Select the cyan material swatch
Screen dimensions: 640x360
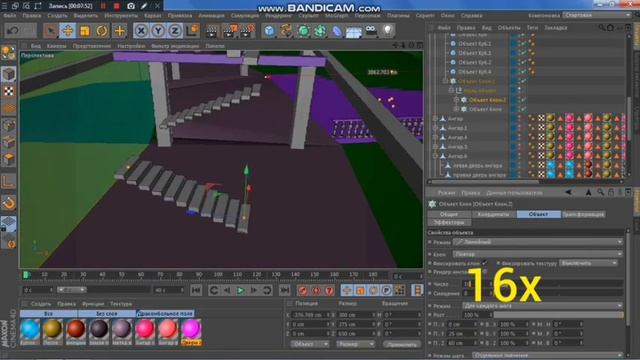point(30,329)
